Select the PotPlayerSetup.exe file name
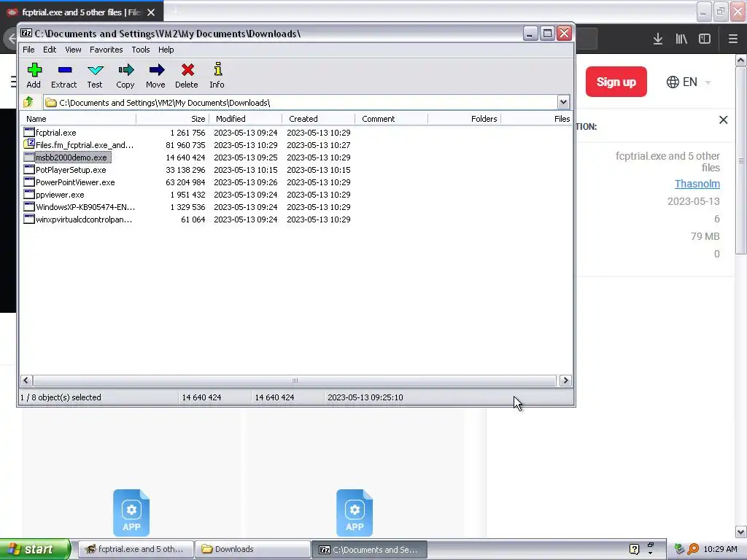 tap(71, 169)
